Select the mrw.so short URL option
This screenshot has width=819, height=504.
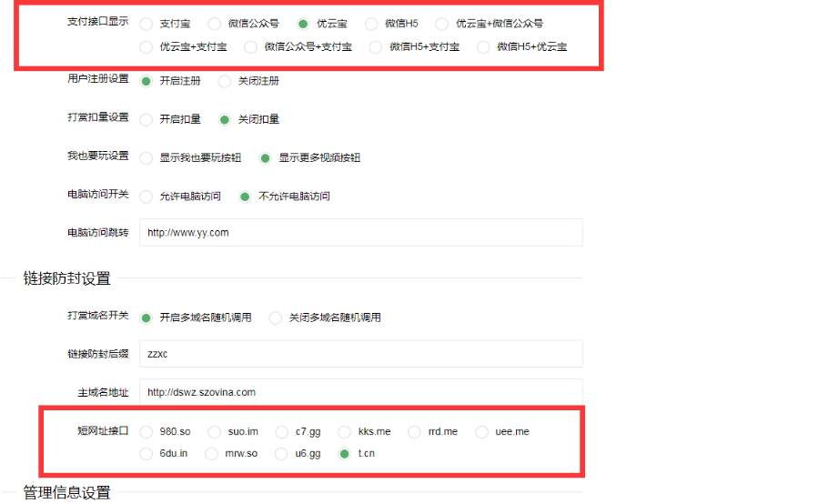click(x=211, y=454)
